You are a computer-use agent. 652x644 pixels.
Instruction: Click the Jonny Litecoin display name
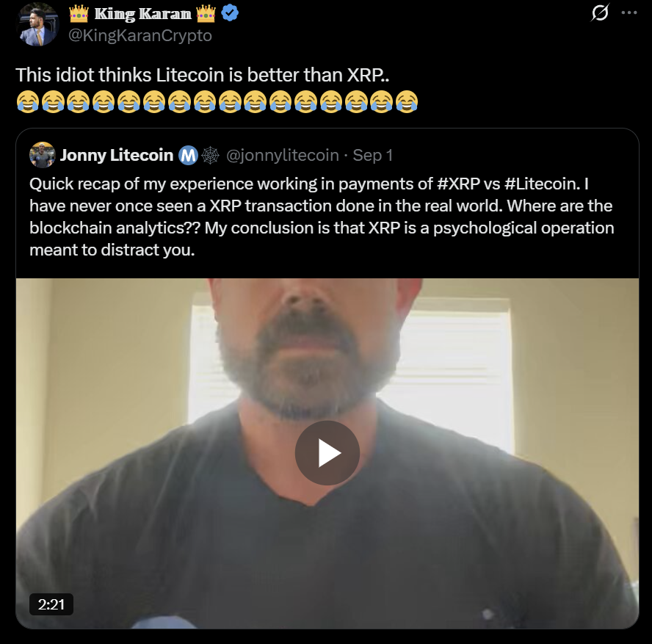(117, 155)
